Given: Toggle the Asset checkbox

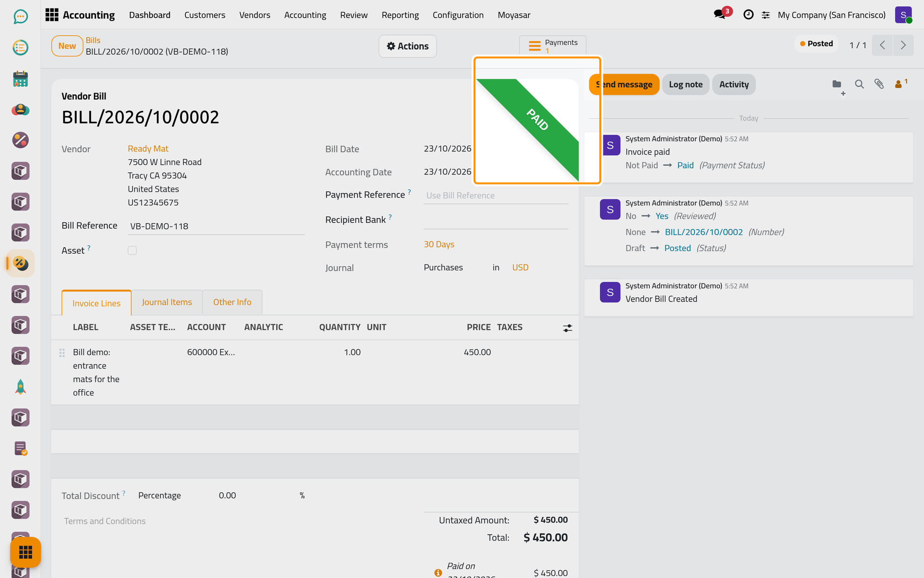Looking at the screenshot, I should point(132,250).
